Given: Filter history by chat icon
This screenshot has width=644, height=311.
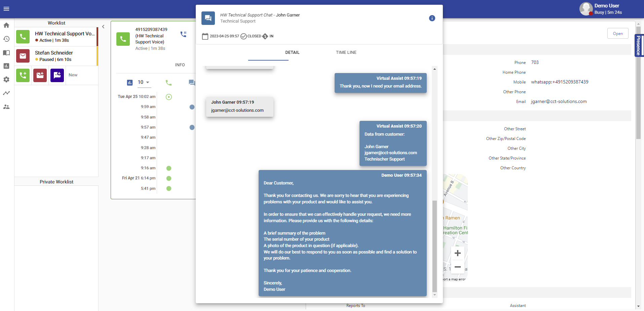Looking at the screenshot, I should coord(192,82).
